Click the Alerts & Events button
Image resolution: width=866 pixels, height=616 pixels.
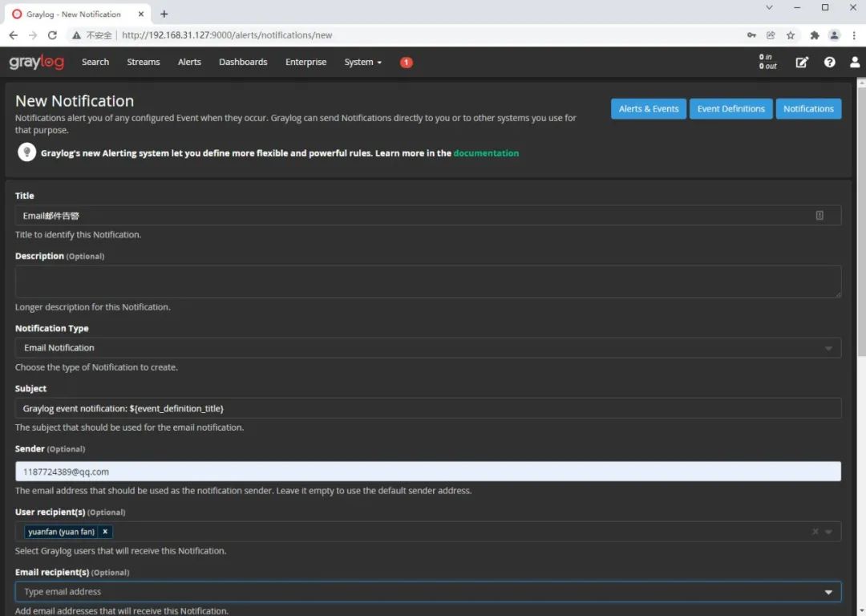click(649, 109)
